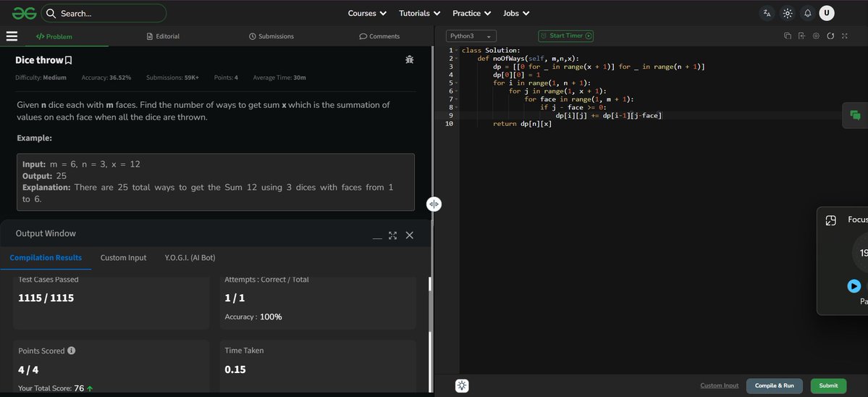Collapse the fold arrow at line 2
This screenshot has width=868, height=397.
tap(455, 59)
